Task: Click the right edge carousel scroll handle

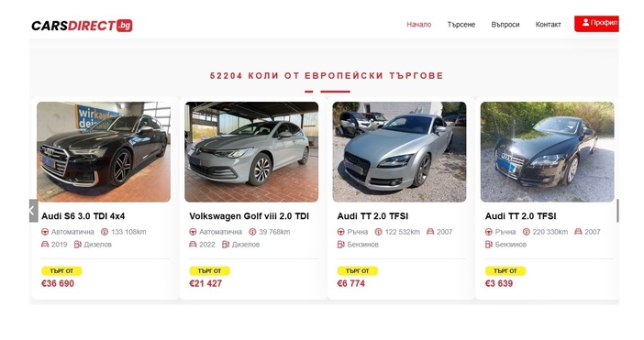Action: click(x=617, y=211)
